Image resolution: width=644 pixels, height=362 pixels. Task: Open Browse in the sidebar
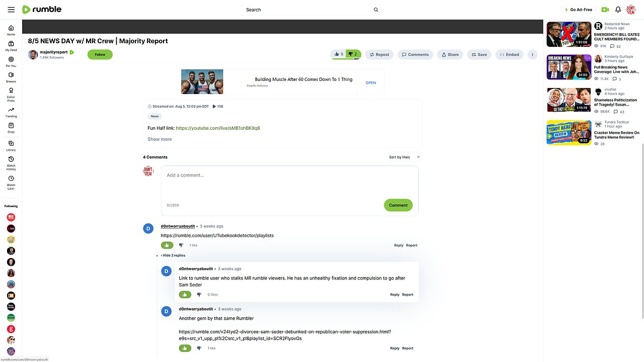tap(11, 77)
